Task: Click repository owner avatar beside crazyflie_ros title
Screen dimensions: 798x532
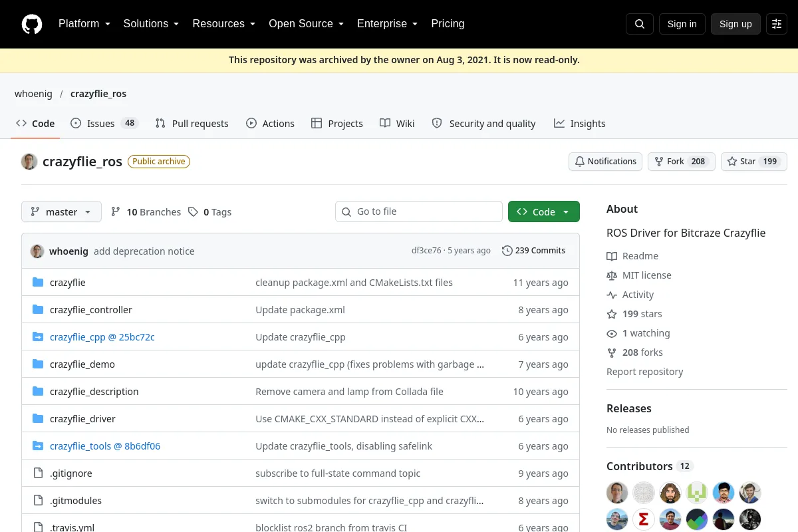Action: (29, 162)
